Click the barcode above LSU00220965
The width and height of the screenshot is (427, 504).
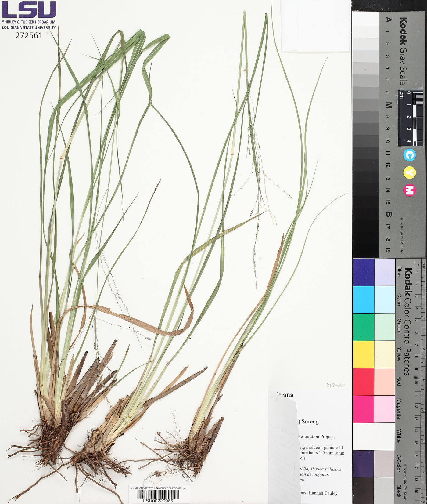coord(158,494)
